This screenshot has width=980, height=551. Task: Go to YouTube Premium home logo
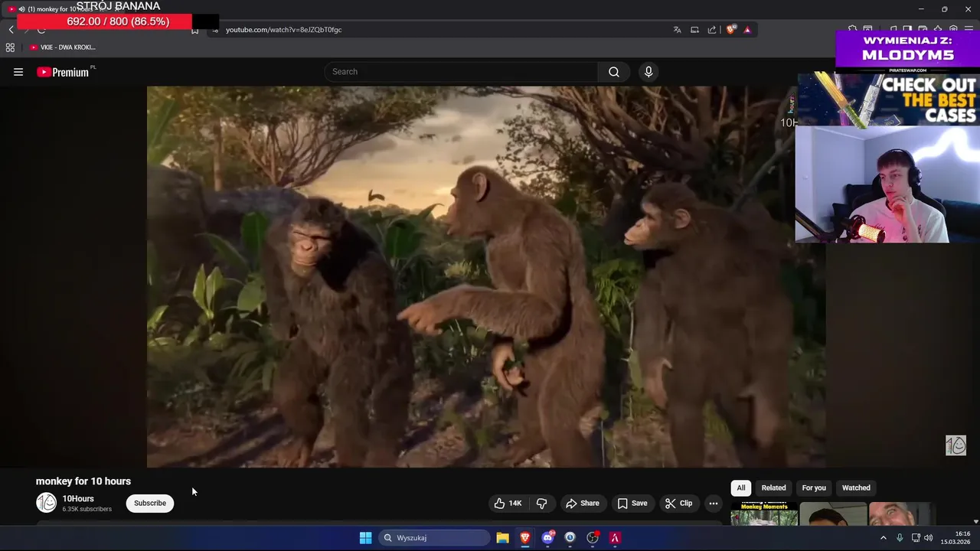(x=63, y=72)
